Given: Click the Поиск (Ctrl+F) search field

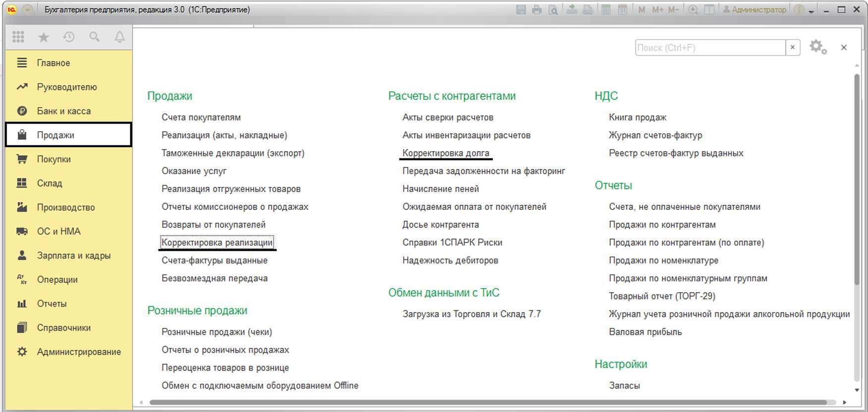Looking at the screenshot, I should [709, 48].
